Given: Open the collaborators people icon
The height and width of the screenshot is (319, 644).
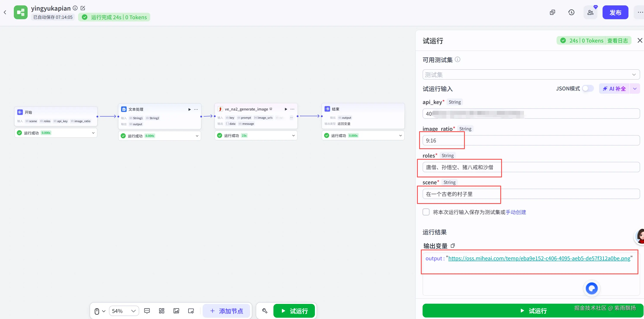Looking at the screenshot, I should point(590,12).
